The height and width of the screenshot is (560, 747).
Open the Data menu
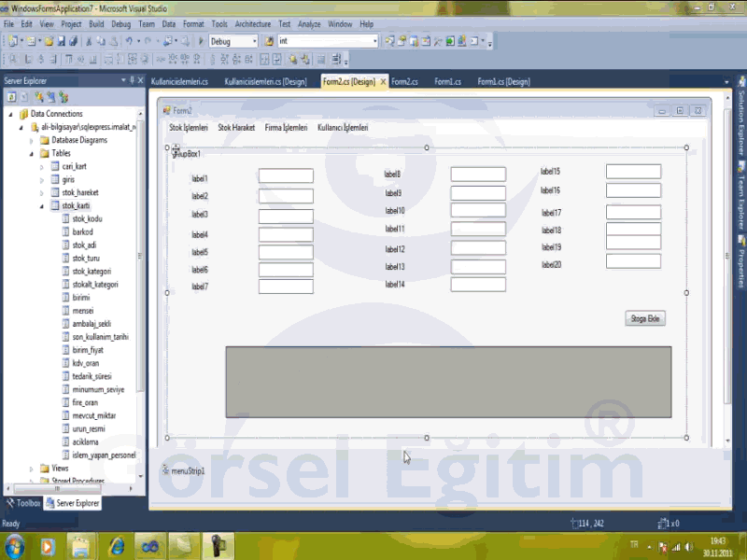(169, 24)
